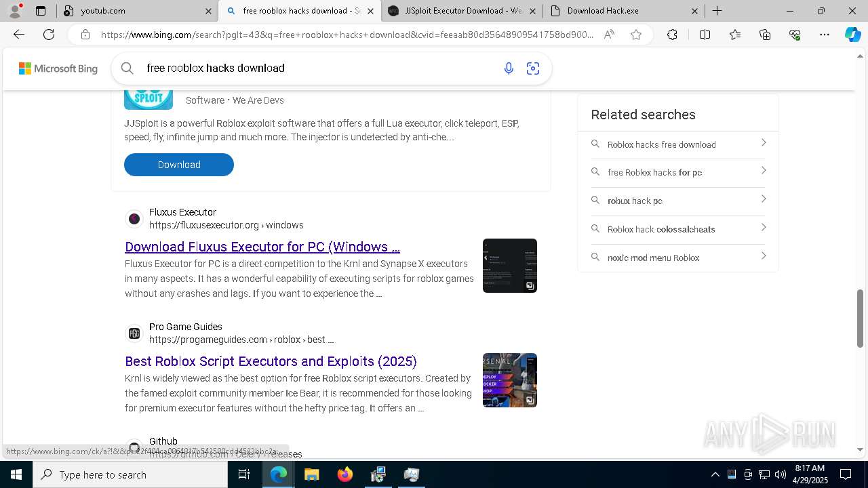Image resolution: width=868 pixels, height=488 pixels.
Task: Open the tab actions menu icon
Action: pyautogui.click(x=41, y=11)
